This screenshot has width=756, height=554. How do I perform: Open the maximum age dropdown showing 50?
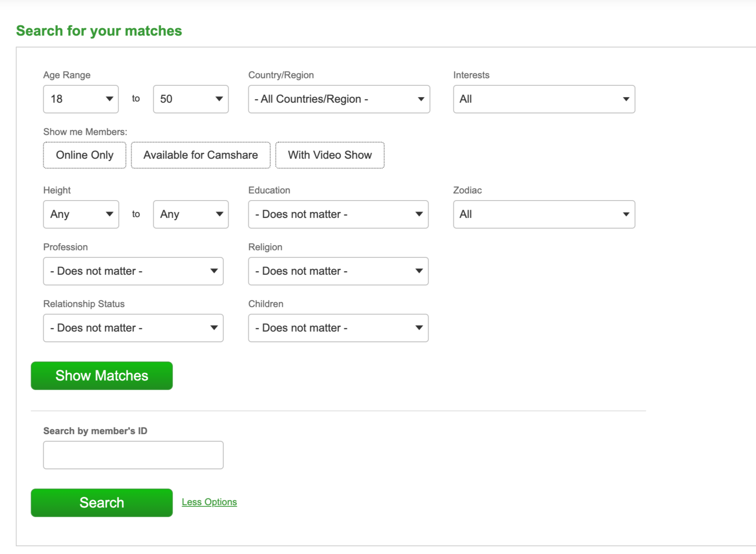190,99
